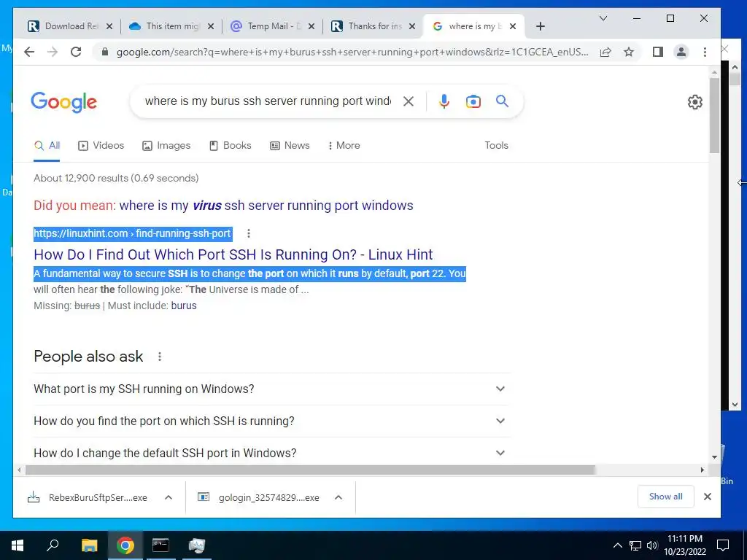Viewport: 747px width, 560px height.
Task: Open search Tools
Action: click(496, 145)
